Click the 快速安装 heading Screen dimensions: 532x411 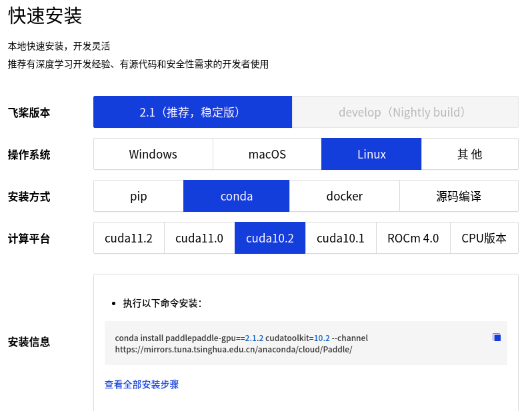click(x=45, y=15)
